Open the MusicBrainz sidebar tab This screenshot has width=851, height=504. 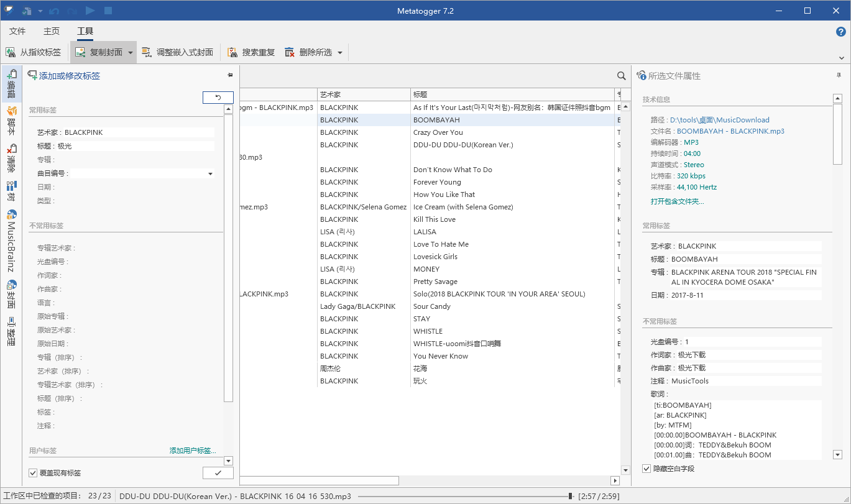point(11,241)
